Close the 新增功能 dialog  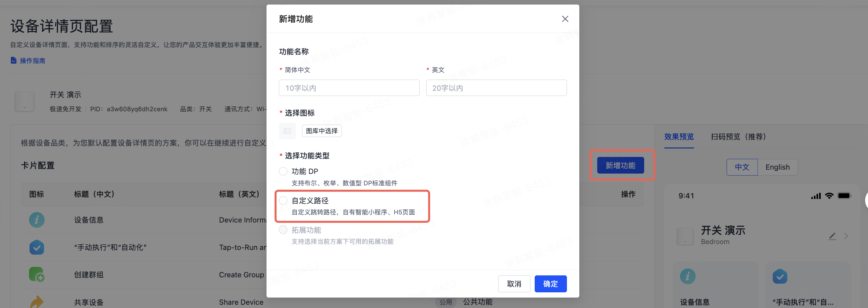[x=565, y=19]
